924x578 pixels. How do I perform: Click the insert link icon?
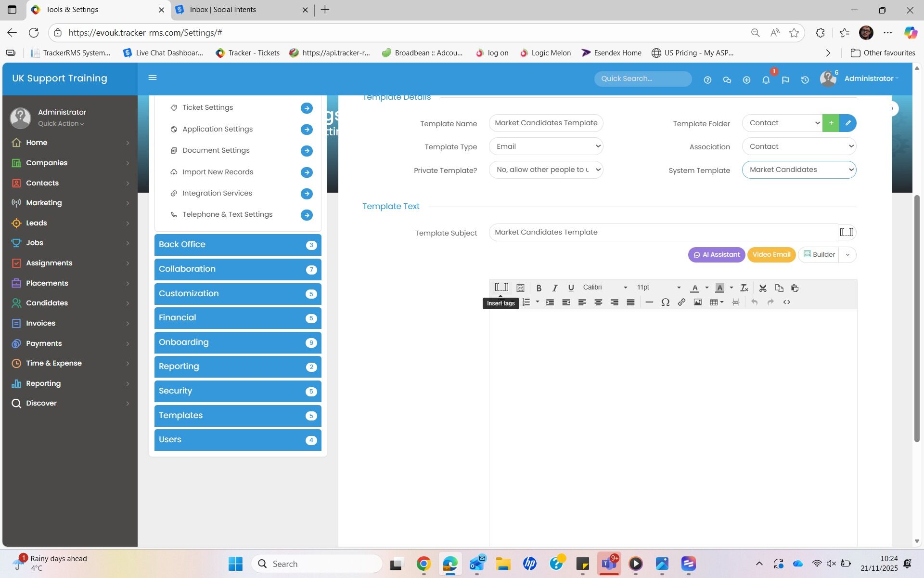[x=681, y=302]
